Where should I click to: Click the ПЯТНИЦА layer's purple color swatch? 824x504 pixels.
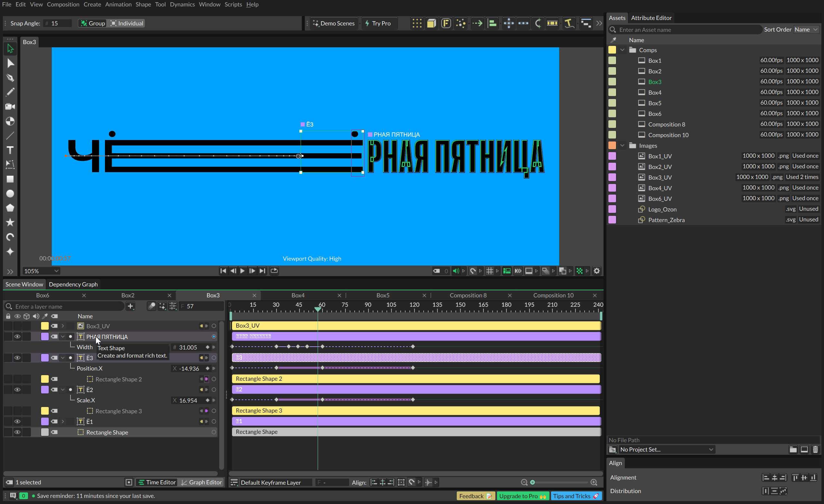point(44,336)
